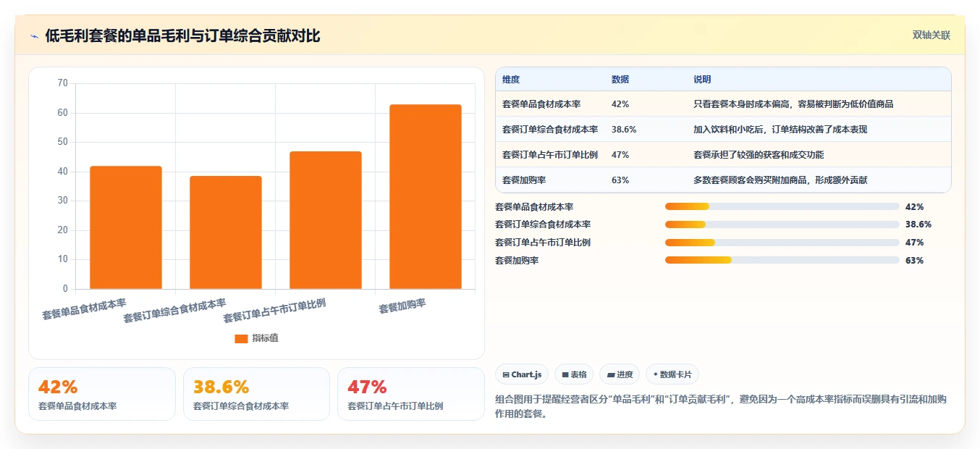Viewport: 980px width, 449px height.
Task: Click the 63% label beside progress bar
Action: coord(914,261)
